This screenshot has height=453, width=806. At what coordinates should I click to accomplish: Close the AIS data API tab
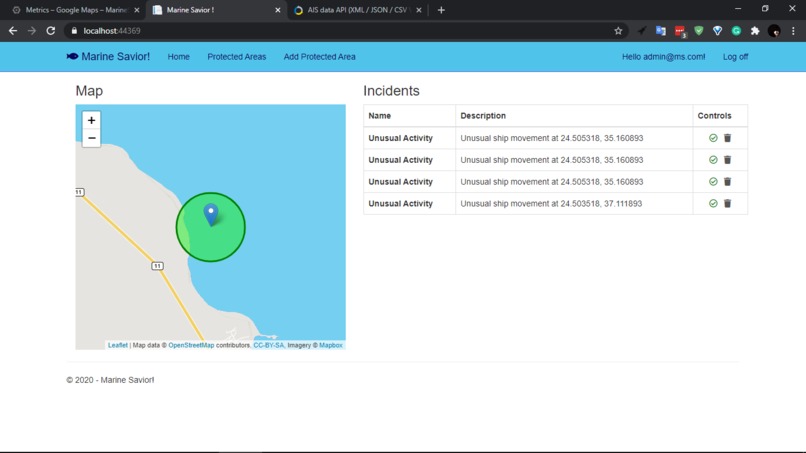[419, 10]
